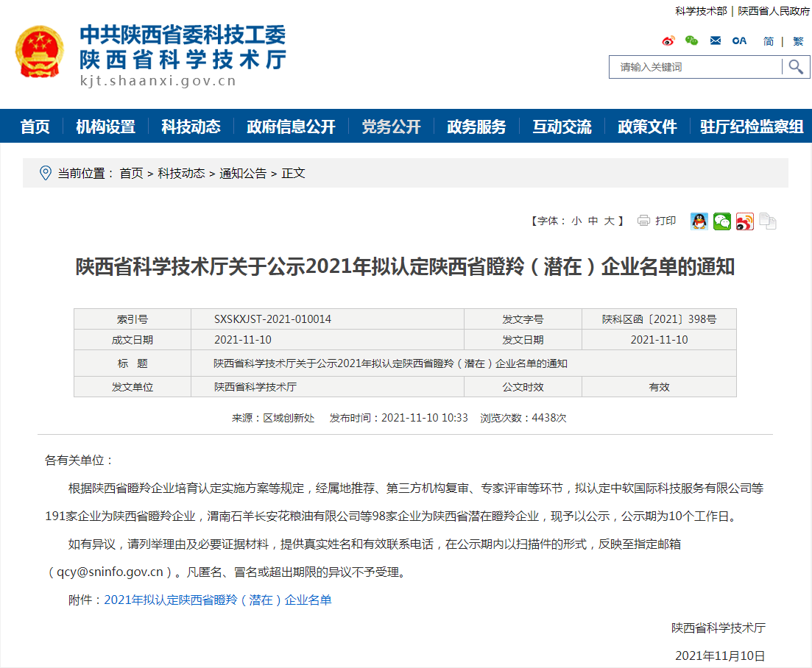The width and height of the screenshot is (812, 668).
Task: Switch to Traditional Chinese (繁)
Action: point(798,41)
